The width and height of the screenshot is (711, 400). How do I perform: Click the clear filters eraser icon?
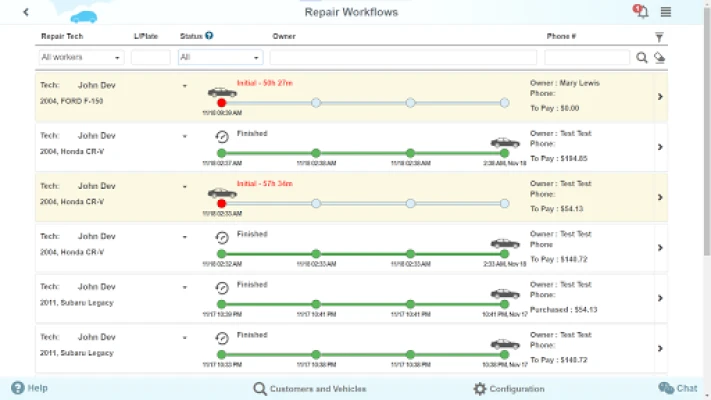[x=659, y=58]
